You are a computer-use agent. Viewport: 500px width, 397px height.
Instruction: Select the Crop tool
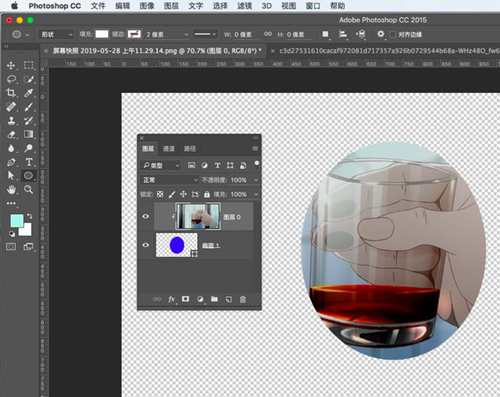click(x=11, y=92)
